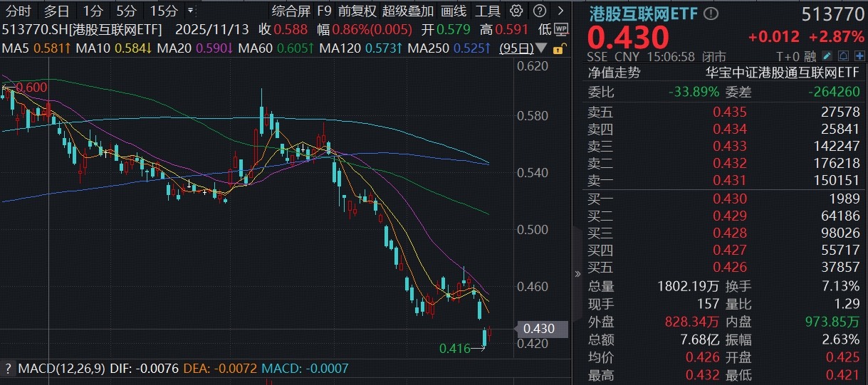The image size is (868, 385).
Task: Expand the period dropdown after 15分
Action: (190, 11)
